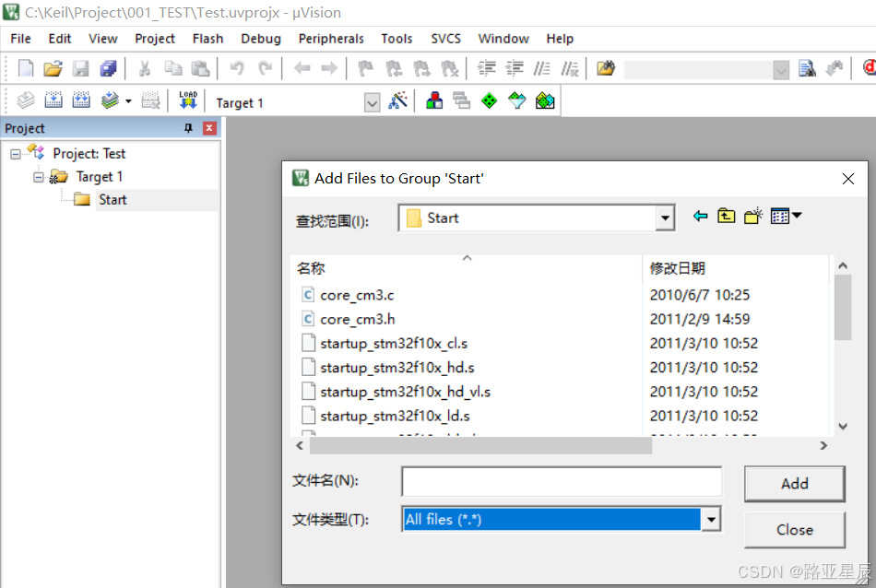Click the Copy toolbar icon
Screen dimensions: 876x588
tap(173, 69)
